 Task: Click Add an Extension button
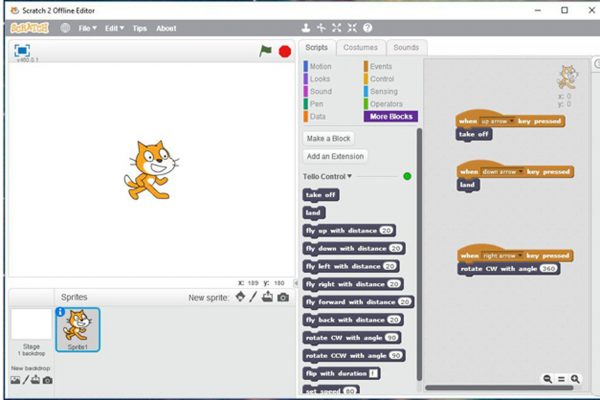click(335, 156)
